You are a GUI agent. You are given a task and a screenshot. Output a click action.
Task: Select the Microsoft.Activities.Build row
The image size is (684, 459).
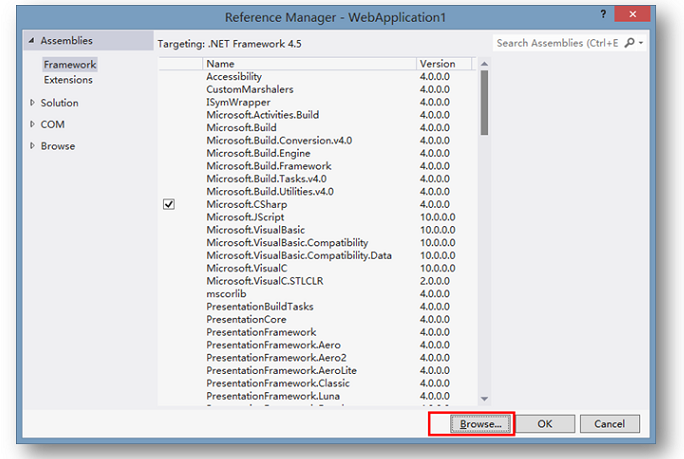point(318,115)
